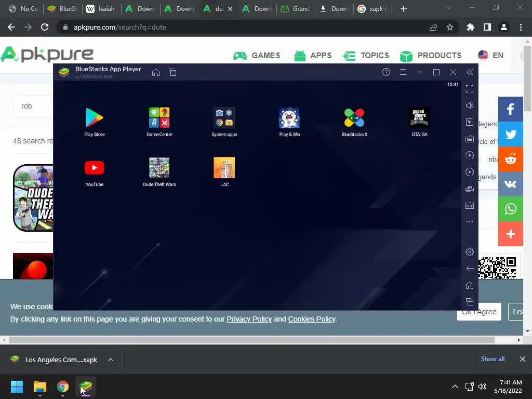Toggle mouse cursor lock in BlueStacks sidebar
This screenshot has height=399, width=532.
(x=470, y=122)
